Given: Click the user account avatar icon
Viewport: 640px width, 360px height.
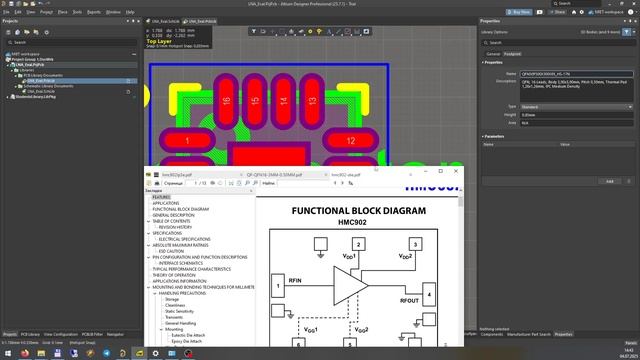Looking at the screenshot, I should [x=631, y=12].
